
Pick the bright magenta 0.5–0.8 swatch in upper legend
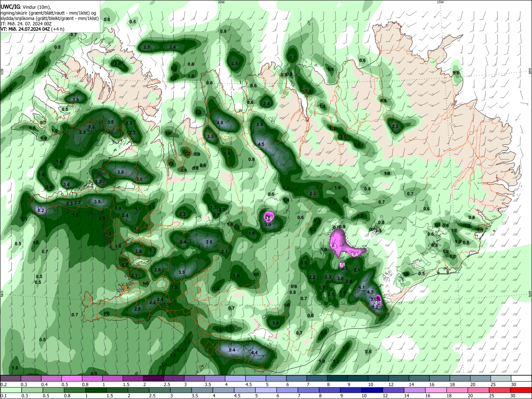click(x=71, y=379)
